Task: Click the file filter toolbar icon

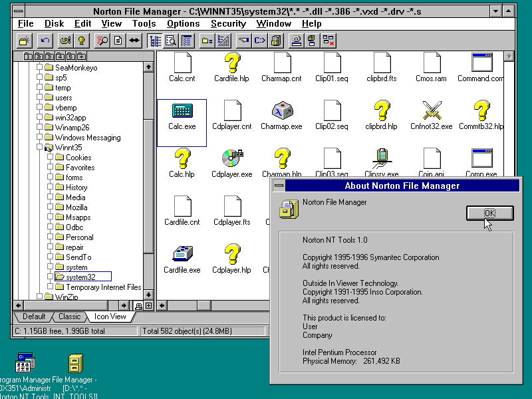Action: (x=223, y=41)
